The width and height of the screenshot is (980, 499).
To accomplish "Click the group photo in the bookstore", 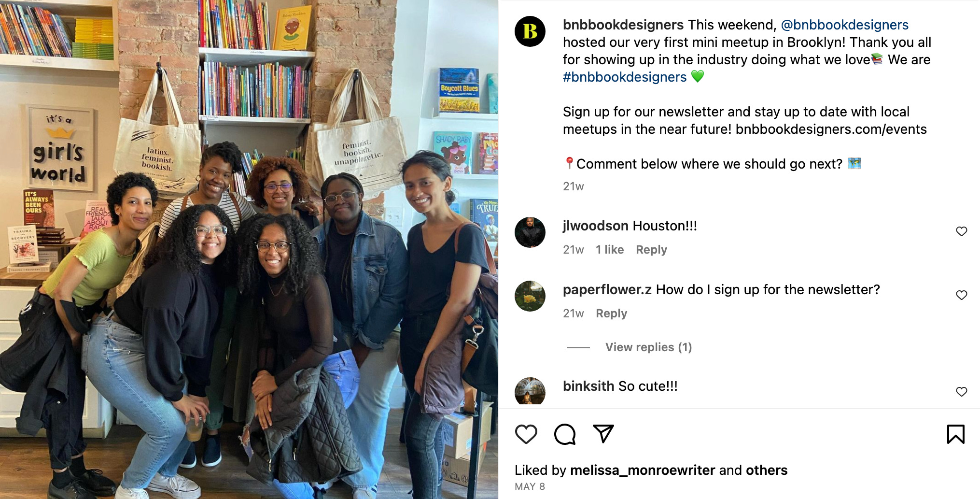I will (249, 249).
